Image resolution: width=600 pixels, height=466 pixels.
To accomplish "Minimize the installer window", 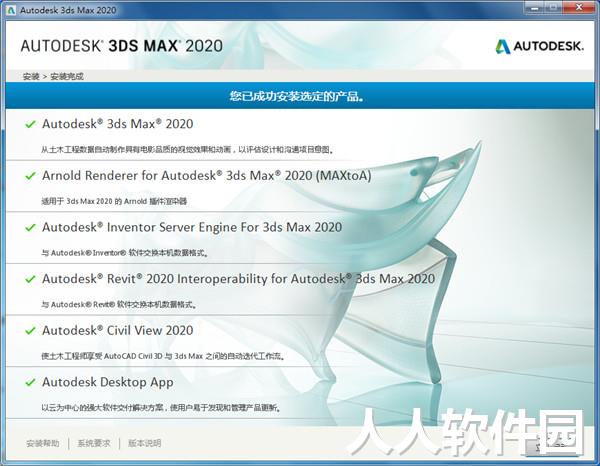I will click(535, 7).
